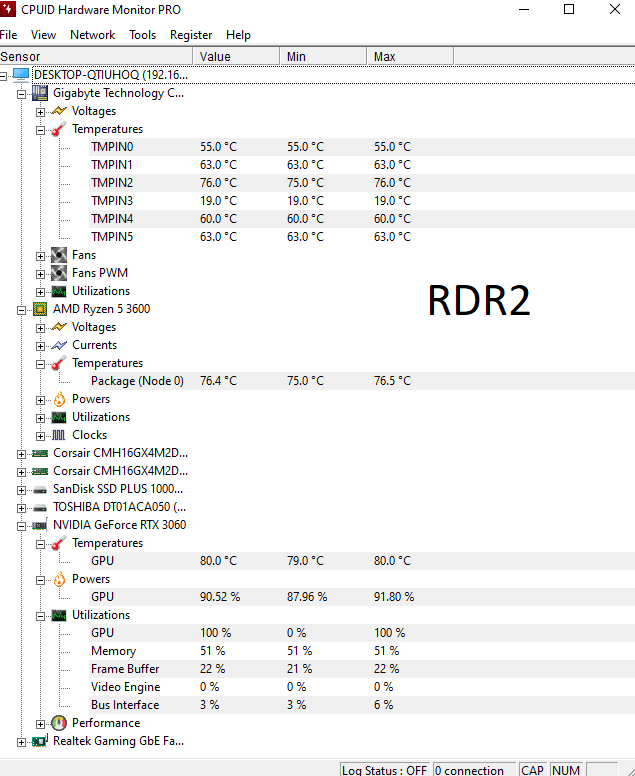Screen dimensions: 635x776
Task: Open the View menu
Action: (43, 35)
